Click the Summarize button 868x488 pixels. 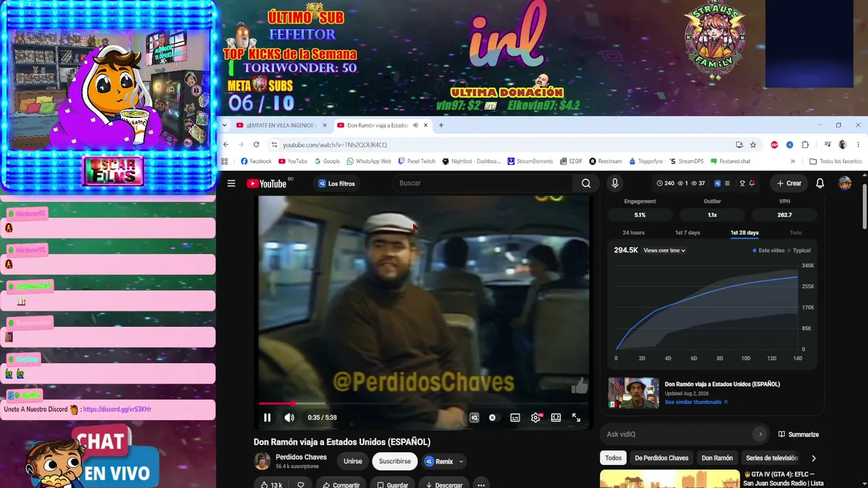click(798, 434)
